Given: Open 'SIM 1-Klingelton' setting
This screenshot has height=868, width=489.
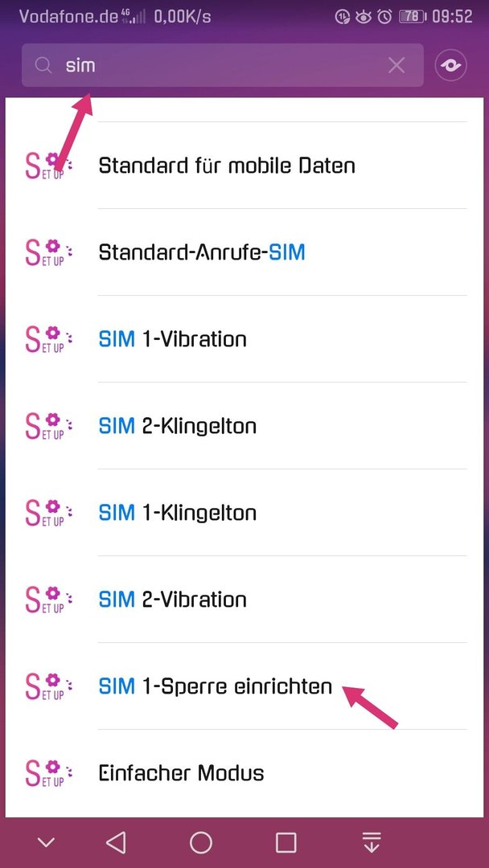Looking at the screenshot, I should pos(244,513).
